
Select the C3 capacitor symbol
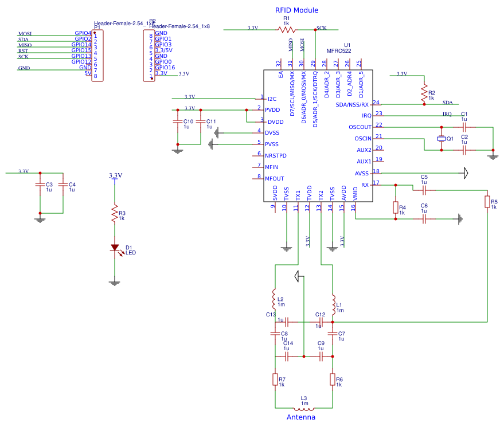(40, 185)
